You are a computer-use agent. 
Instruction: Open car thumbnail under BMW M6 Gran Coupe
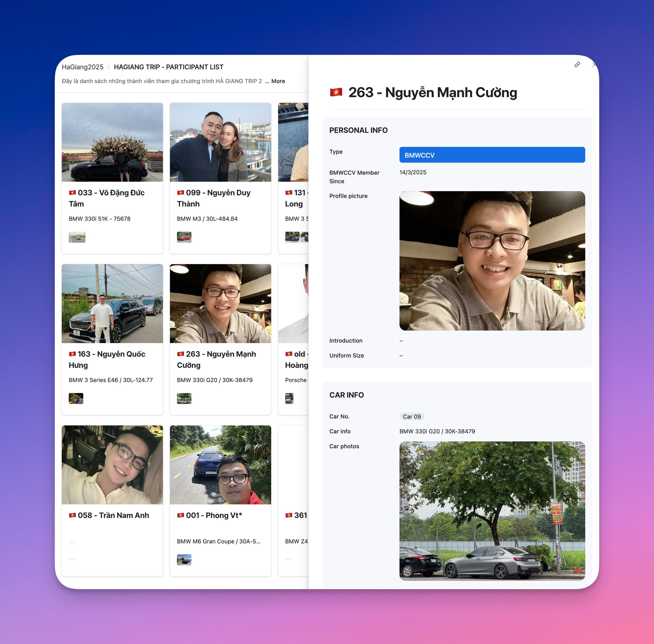click(x=184, y=560)
